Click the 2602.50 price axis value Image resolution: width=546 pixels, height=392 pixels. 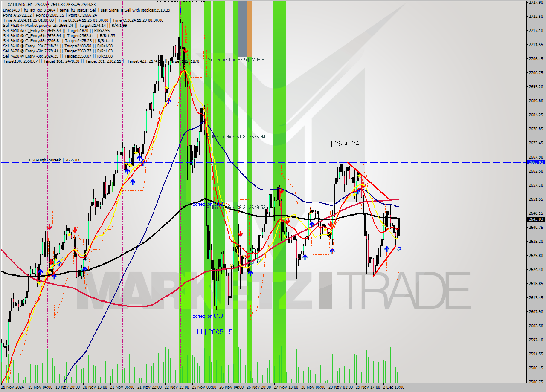pyautogui.click(x=536, y=326)
